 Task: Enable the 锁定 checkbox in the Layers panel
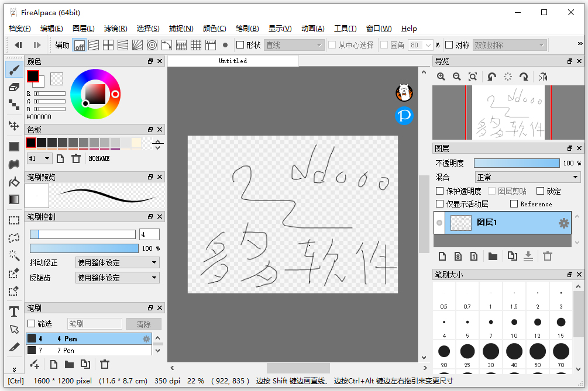point(540,191)
